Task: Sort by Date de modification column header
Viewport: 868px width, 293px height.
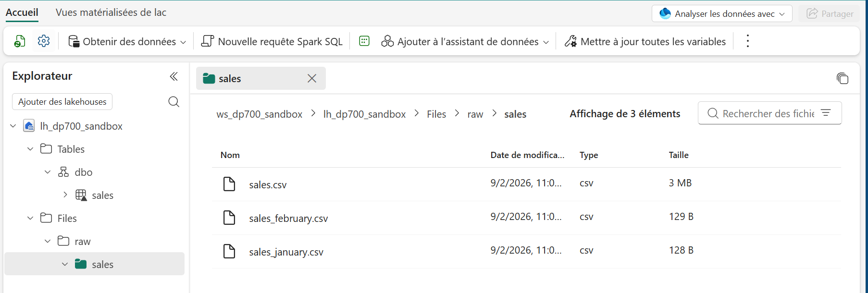Action: pyautogui.click(x=527, y=155)
